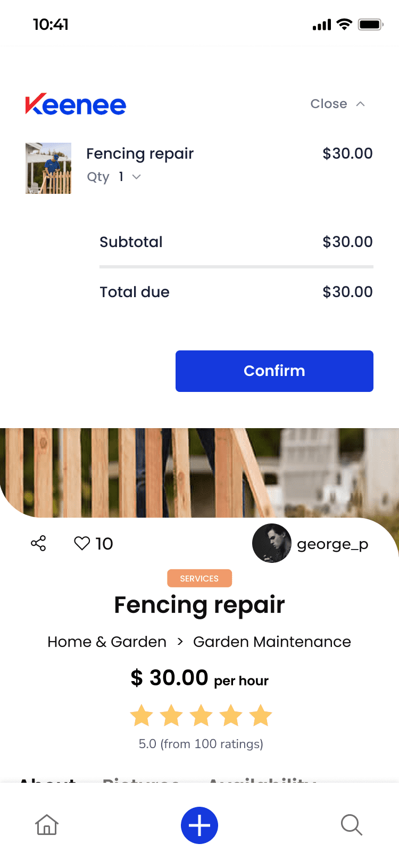Expand the Qty dropdown chevron

click(137, 177)
